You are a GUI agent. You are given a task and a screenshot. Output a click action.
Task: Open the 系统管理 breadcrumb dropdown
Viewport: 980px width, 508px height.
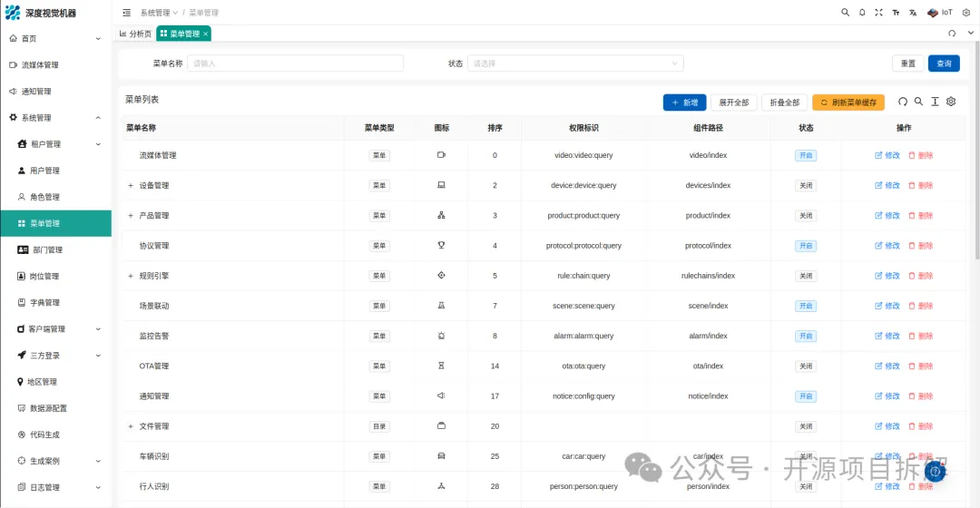[159, 13]
